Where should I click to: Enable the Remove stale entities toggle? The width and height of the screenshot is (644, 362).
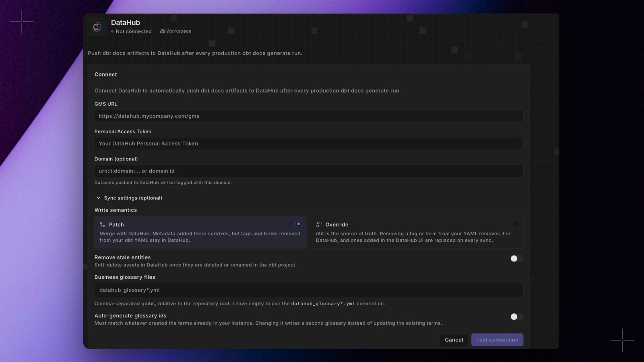(x=517, y=259)
